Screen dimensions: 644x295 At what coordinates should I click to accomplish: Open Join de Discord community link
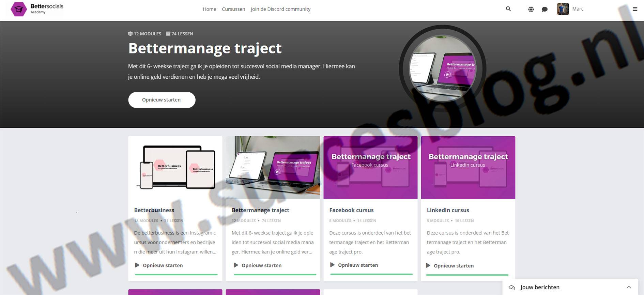280,9
